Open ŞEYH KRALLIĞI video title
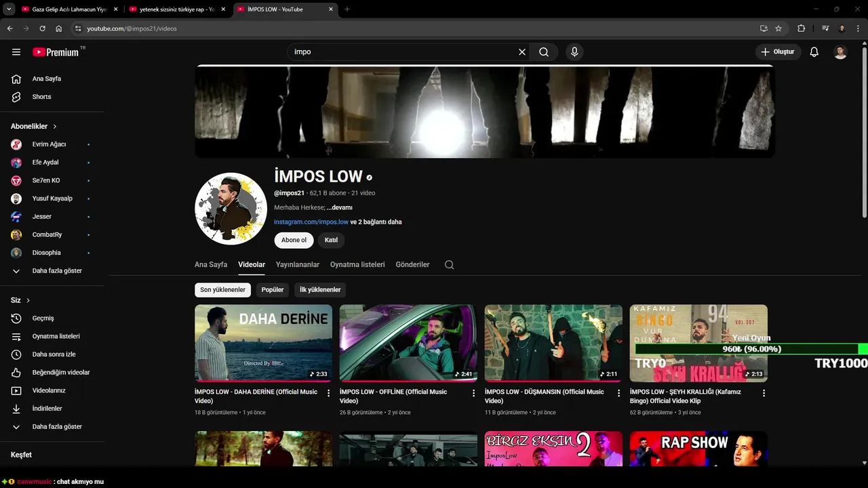 coord(686,396)
